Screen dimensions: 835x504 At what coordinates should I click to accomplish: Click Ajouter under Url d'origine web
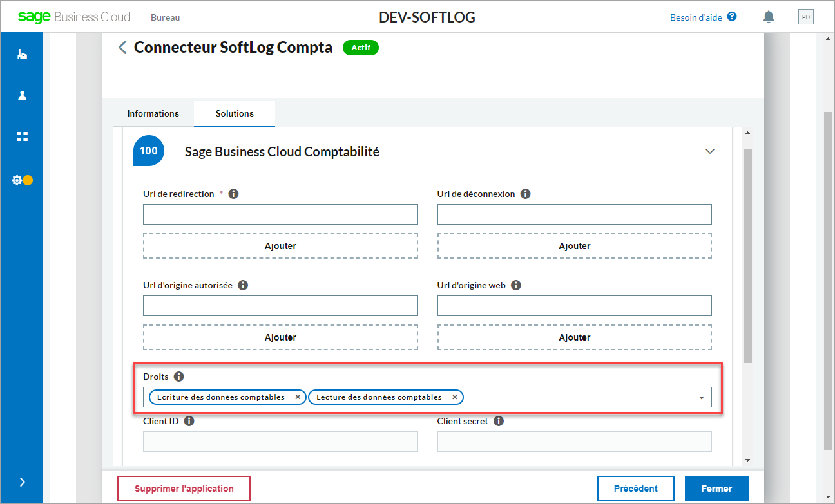click(x=575, y=337)
